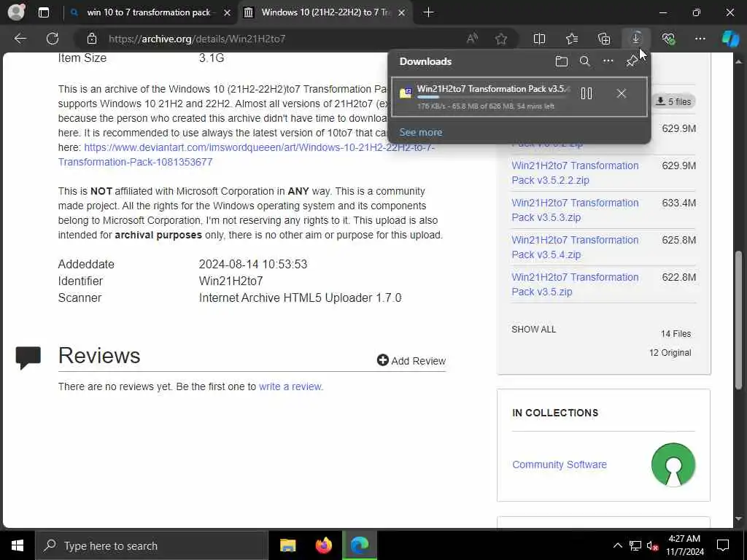This screenshot has width=747, height=560.
Task: Launch Copilot sidebar icon
Action: (x=729, y=39)
